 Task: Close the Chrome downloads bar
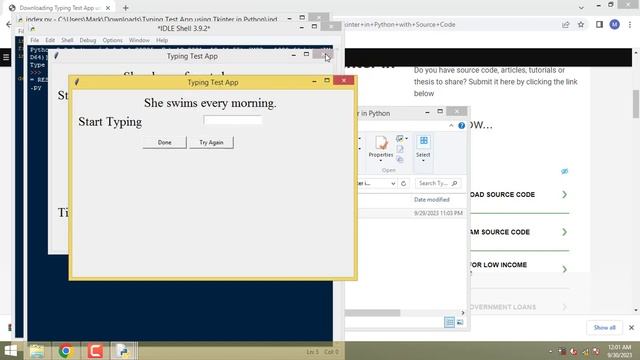[x=631, y=327]
